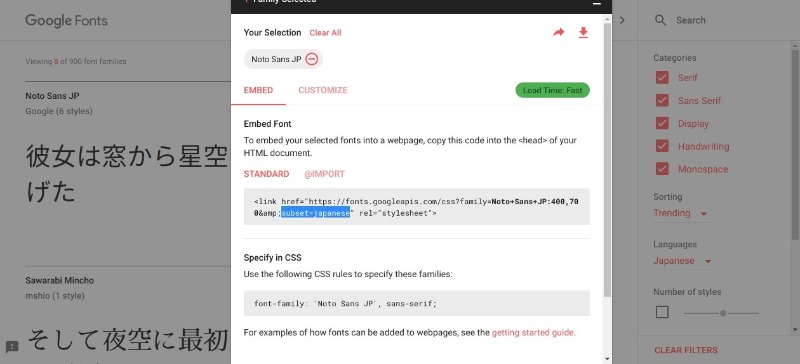Click the link href embed code box

417,207
